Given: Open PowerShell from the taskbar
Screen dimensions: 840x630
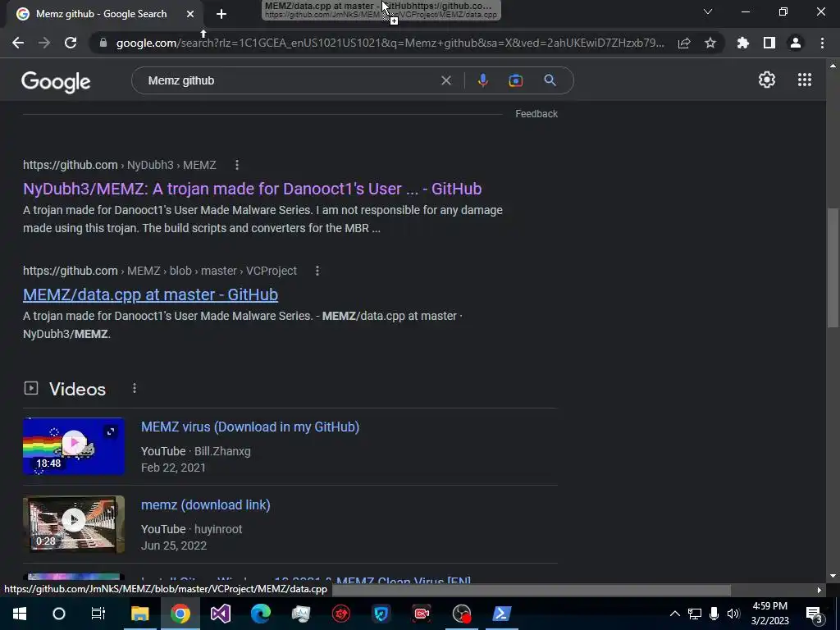Looking at the screenshot, I should [x=501, y=614].
